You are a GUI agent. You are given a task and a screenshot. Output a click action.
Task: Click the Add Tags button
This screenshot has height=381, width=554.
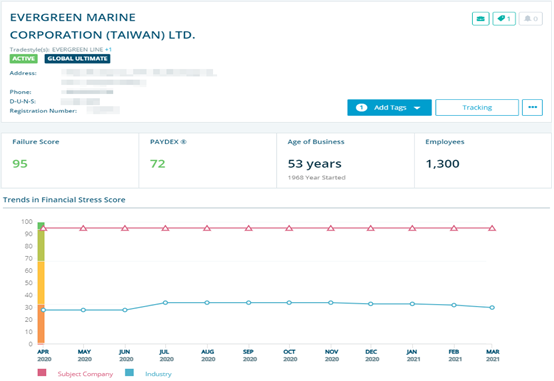(389, 107)
